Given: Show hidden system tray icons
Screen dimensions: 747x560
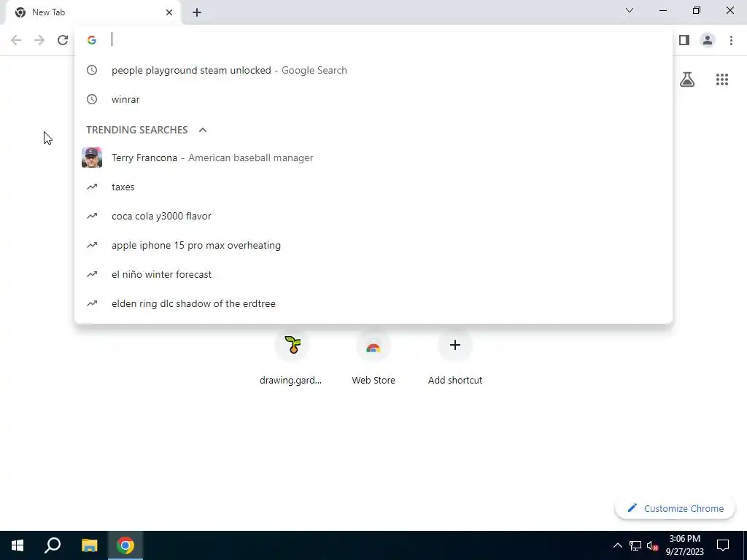Looking at the screenshot, I should coord(617,545).
